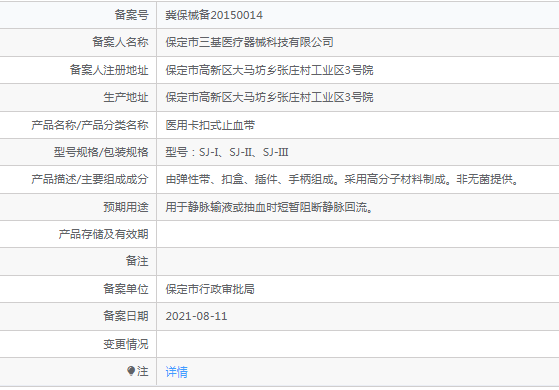
Task: Select the filing number 冀保械备20150014
Action: click(x=214, y=15)
